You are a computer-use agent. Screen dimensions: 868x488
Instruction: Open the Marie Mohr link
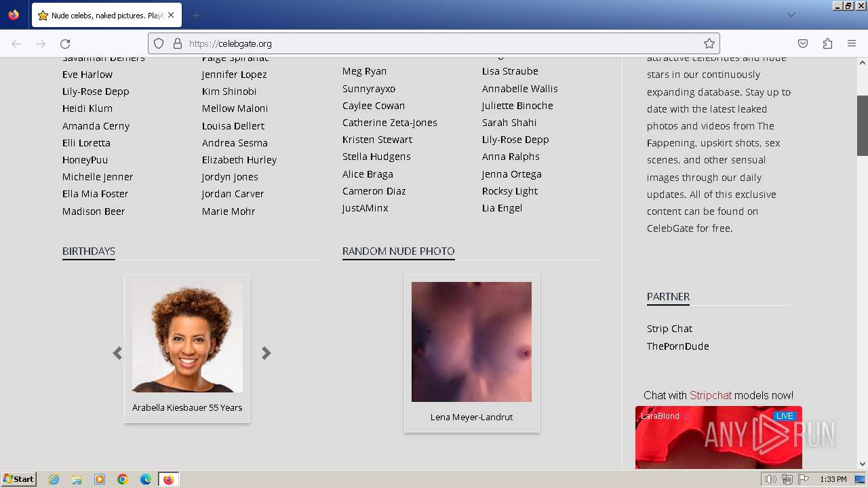(229, 211)
